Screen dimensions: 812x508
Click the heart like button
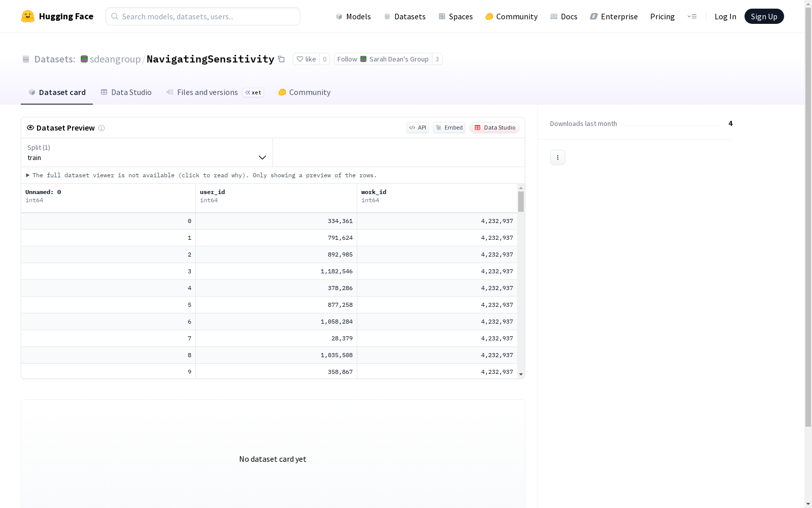coord(306,59)
